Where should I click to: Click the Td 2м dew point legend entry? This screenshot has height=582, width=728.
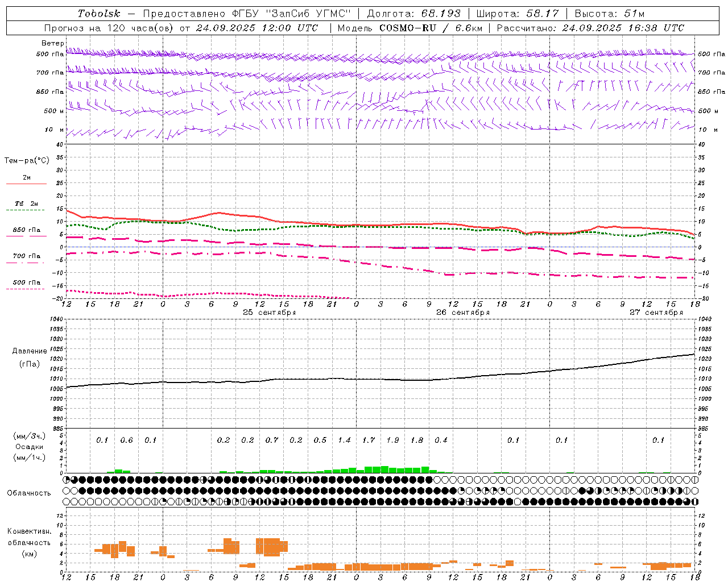(x=26, y=206)
